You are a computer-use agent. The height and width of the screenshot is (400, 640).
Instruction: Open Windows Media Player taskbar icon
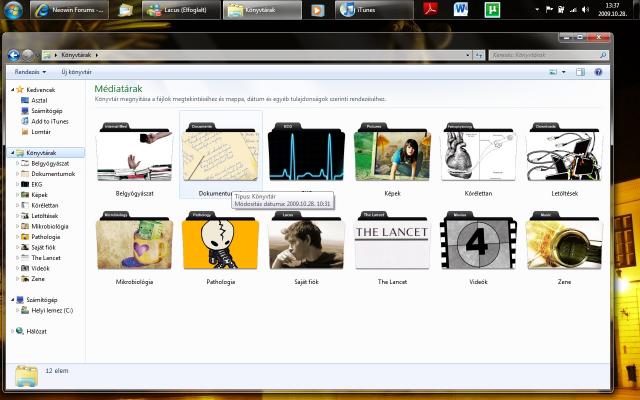click(x=317, y=10)
